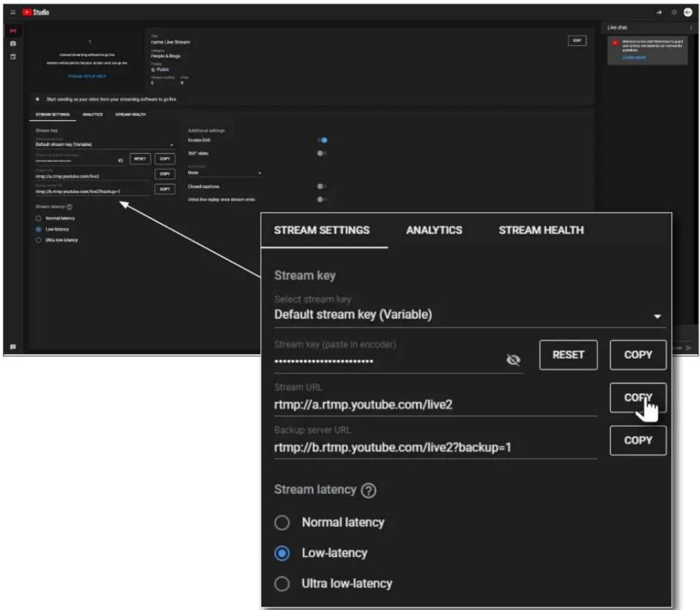Open the STREAM SETUP HELP link
Screen dimensions: 700x610
87,76
